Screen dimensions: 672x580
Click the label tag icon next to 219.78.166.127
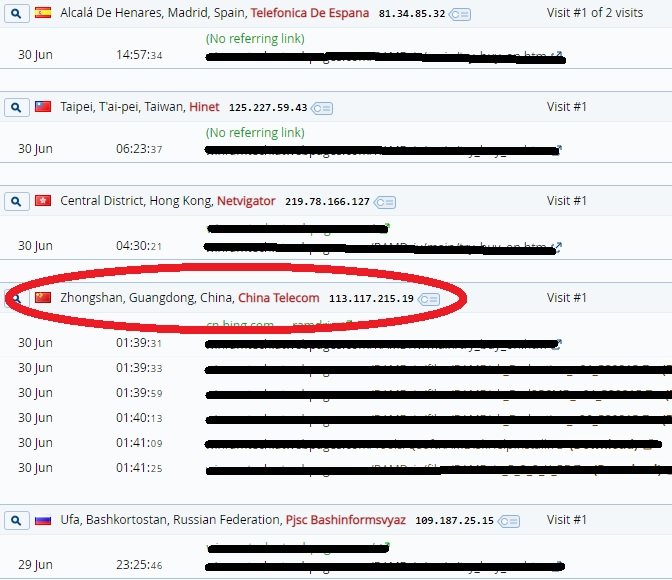point(384,202)
